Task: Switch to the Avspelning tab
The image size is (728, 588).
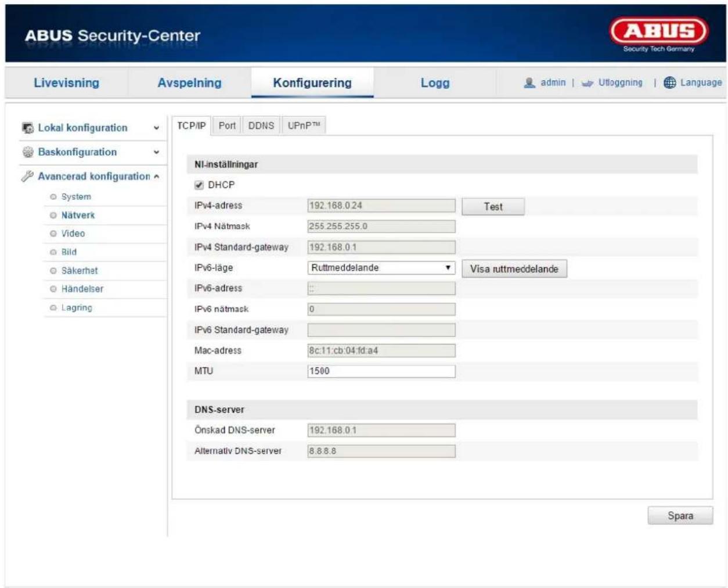Action: tap(189, 83)
